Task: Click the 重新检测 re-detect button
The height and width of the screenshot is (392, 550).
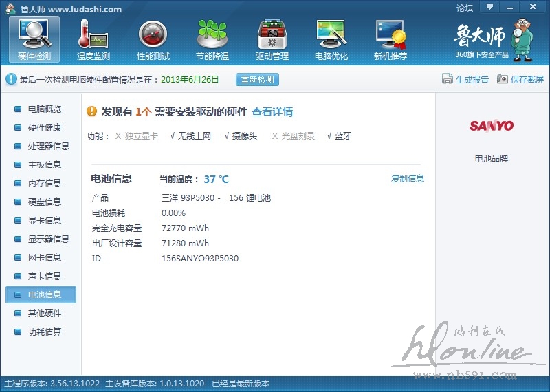Action: point(257,79)
